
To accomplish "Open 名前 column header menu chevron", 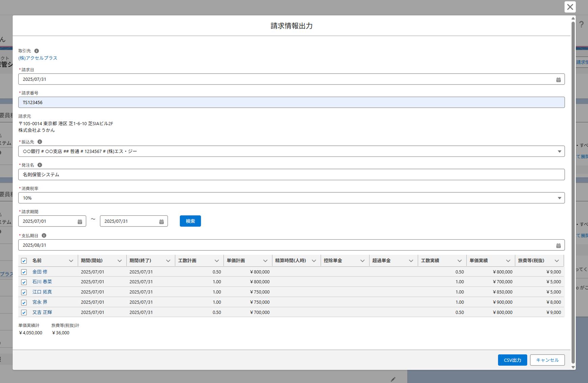I will 71,261.
